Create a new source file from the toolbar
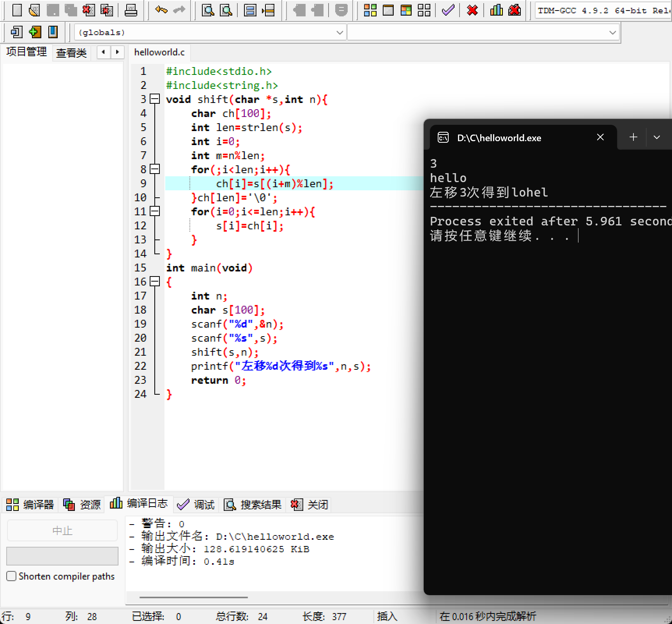The image size is (672, 624). tap(17, 10)
